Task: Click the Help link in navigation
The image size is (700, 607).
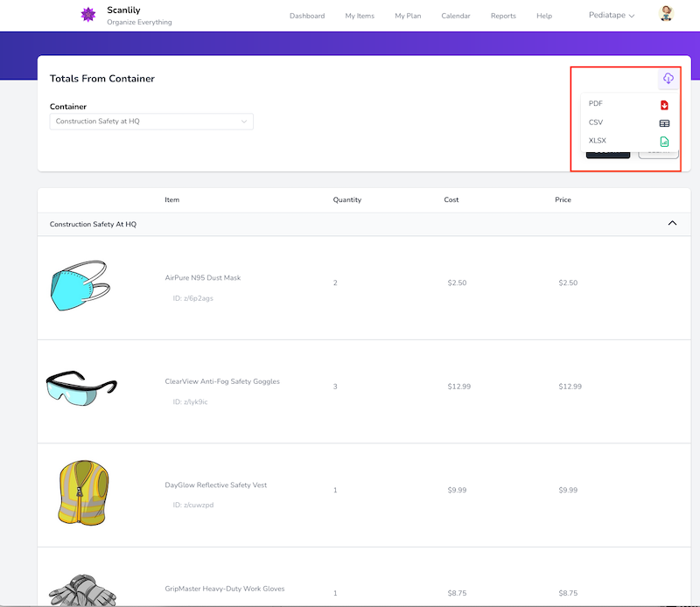Action: click(544, 16)
